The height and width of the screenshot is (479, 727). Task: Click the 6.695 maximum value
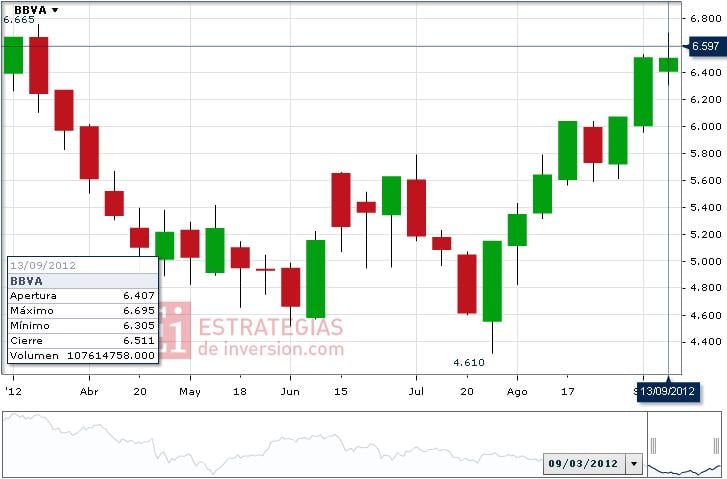(139, 311)
